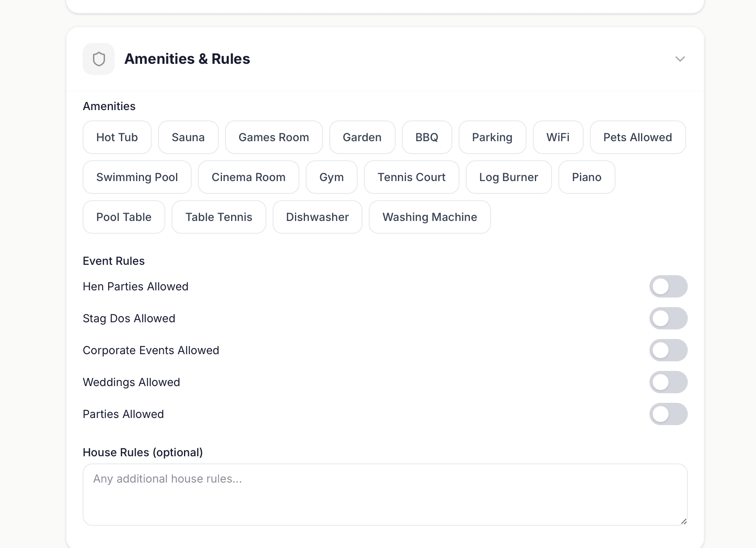
Task: Add the Cinema Room amenity
Action: (248, 177)
